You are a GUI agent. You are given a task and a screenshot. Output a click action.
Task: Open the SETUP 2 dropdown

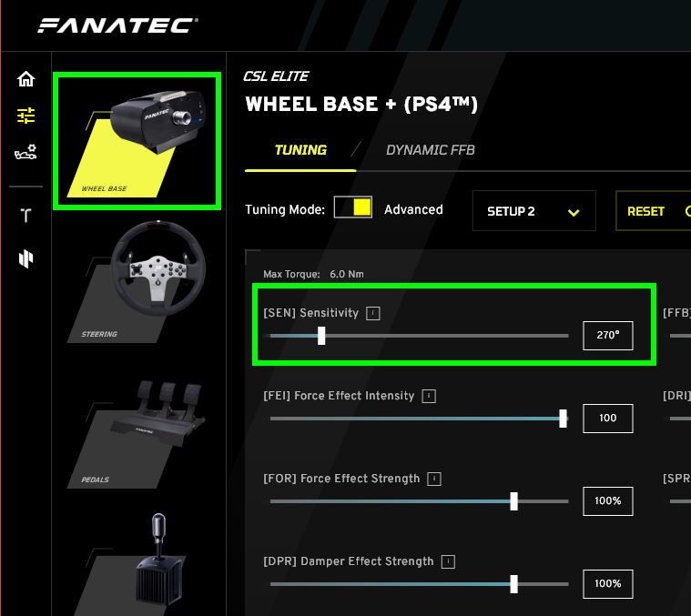(x=534, y=211)
